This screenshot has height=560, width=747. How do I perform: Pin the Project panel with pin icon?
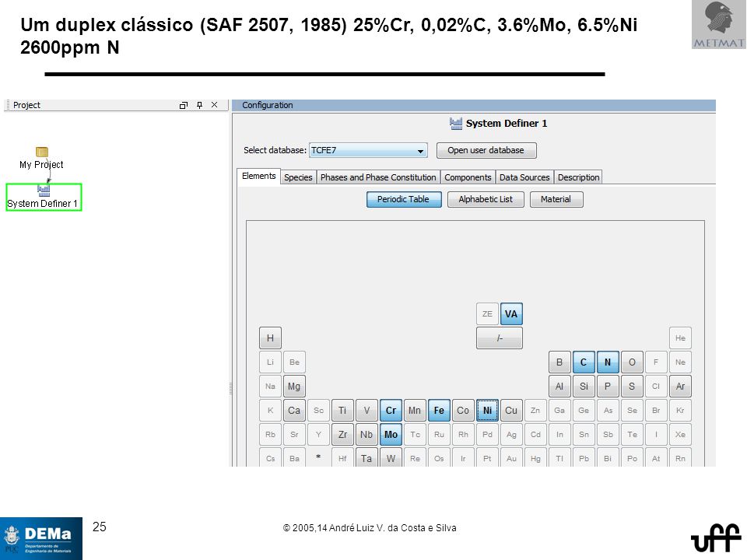point(200,105)
